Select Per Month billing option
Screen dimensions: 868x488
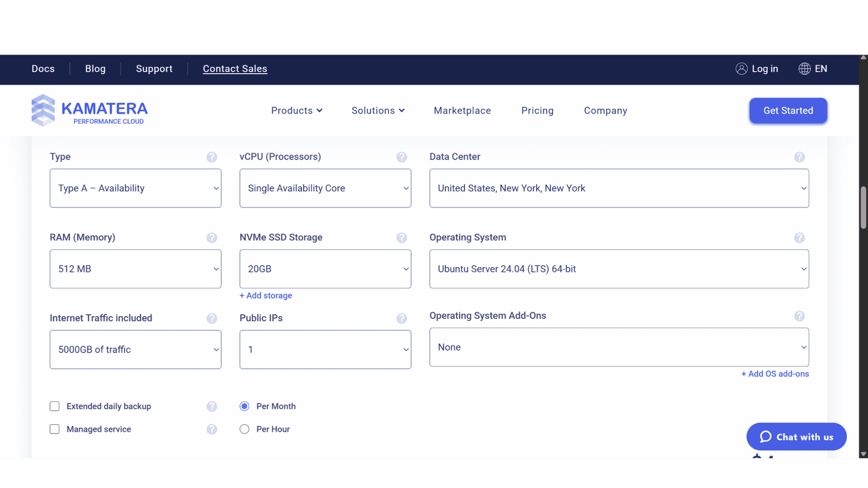pos(244,406)
